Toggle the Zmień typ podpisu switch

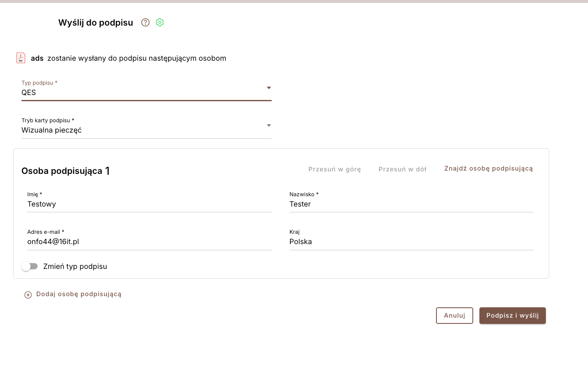pos(30,266)
